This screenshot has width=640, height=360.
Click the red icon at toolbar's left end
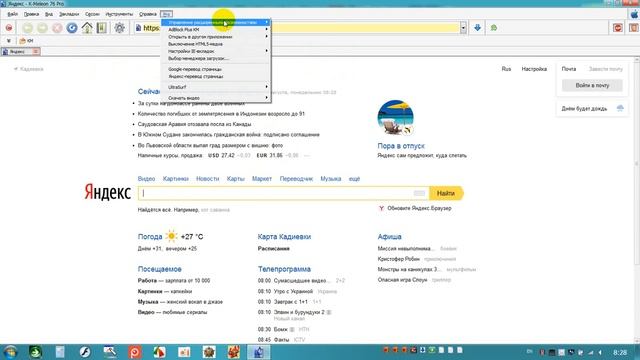(x=9, y=28)
